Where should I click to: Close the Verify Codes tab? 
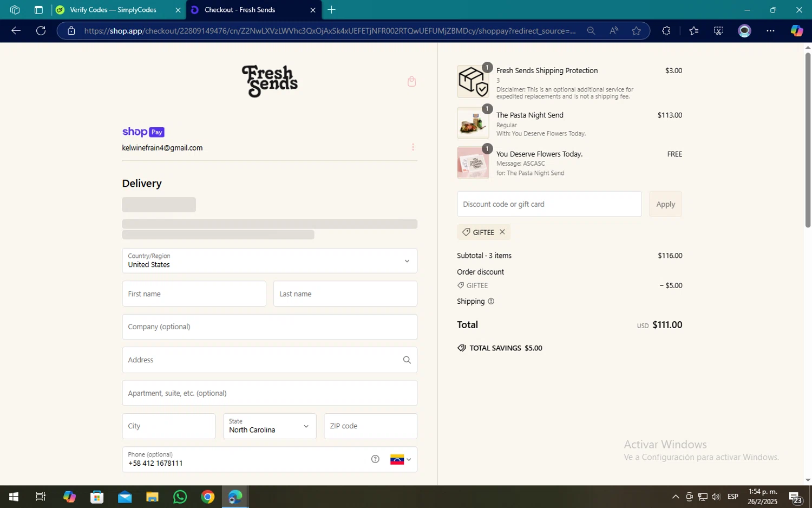tap(178, 10)
